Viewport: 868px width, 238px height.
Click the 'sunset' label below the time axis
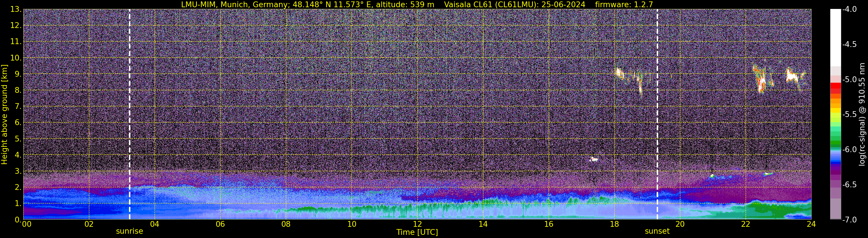tap(657, 231)
